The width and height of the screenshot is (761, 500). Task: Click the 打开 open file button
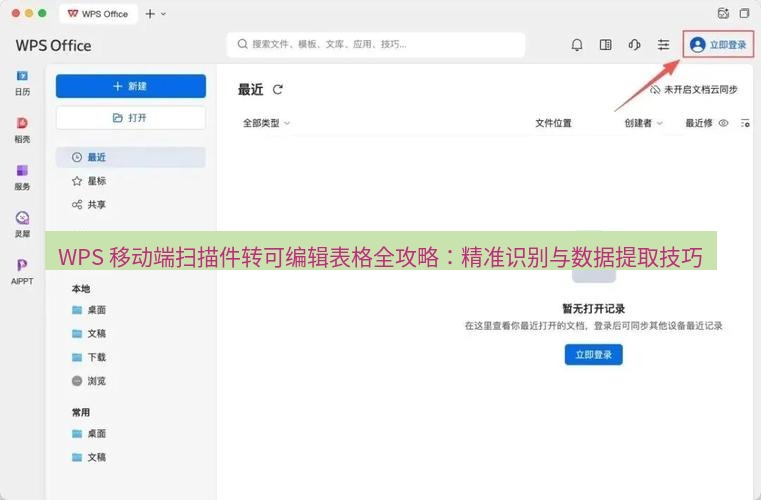click(131, 118)
